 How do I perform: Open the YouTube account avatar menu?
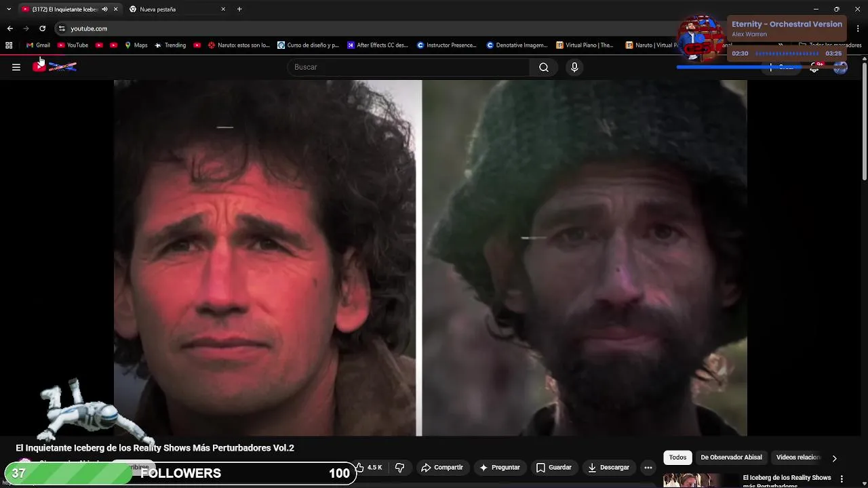click(840, 67)
